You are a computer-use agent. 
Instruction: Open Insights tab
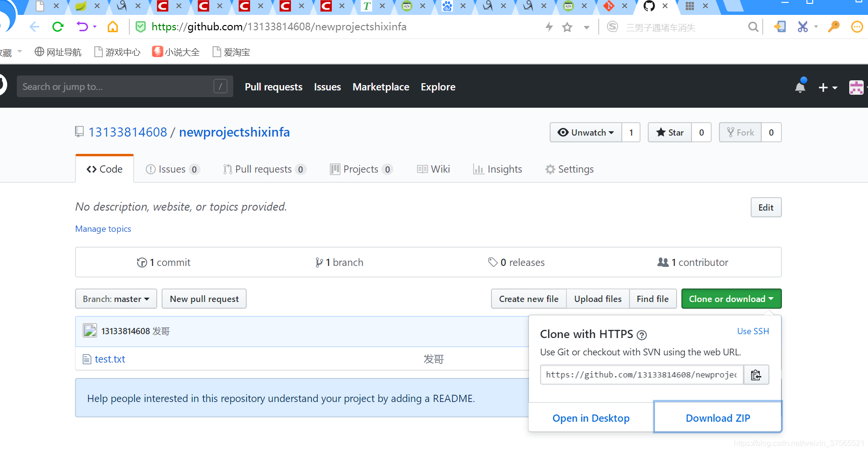(x=497, y=169)
